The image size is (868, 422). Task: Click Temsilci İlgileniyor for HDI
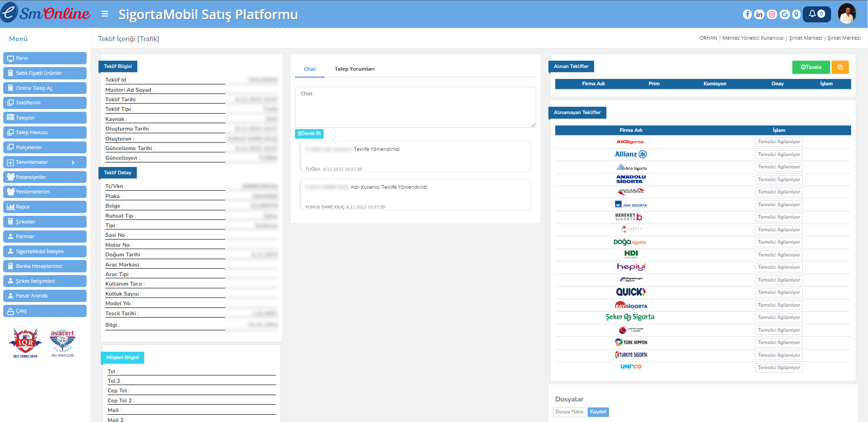[779, 255]
